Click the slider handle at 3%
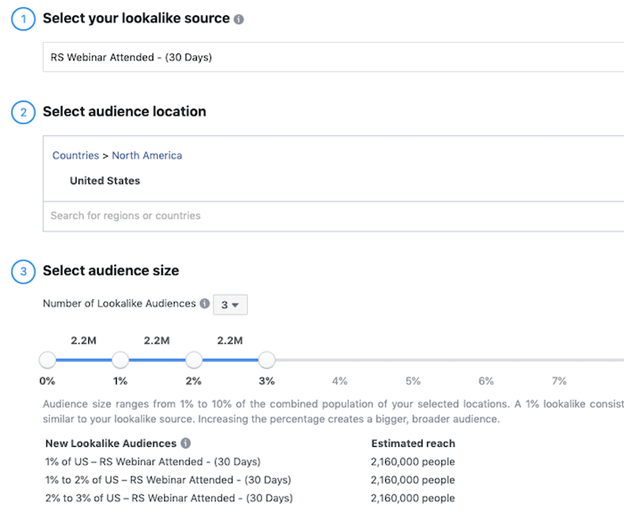This screenshot has width=624, height=512. click(267, 360)
